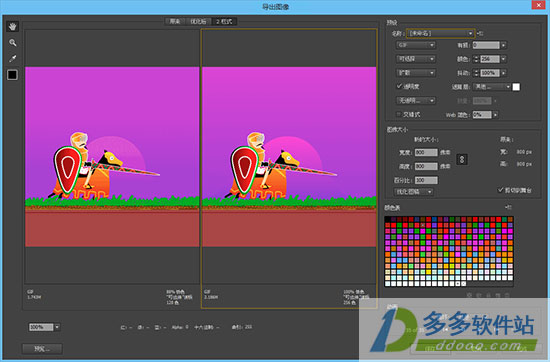Toggle the clip to stage checkbox
This screenshot has height=362, width=550.
pos(501,190)
